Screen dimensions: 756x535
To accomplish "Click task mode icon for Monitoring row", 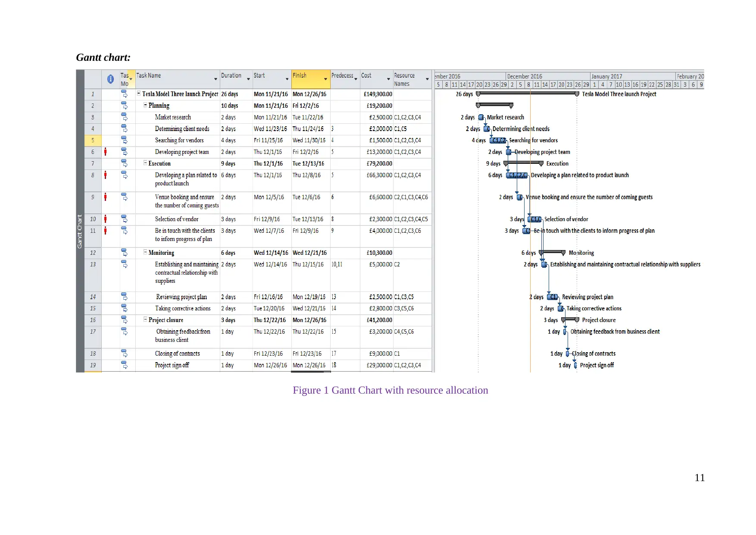I will click(124, 253).
